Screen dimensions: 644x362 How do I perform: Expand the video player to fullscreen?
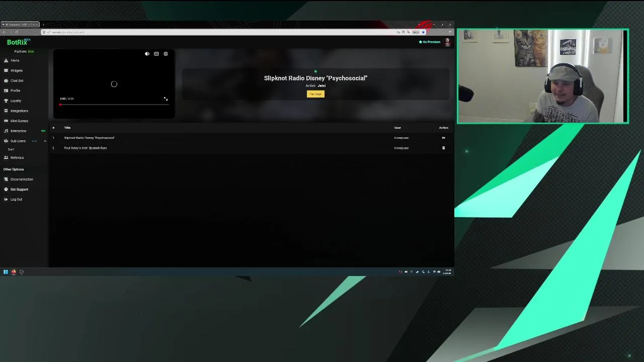point(166,99)
